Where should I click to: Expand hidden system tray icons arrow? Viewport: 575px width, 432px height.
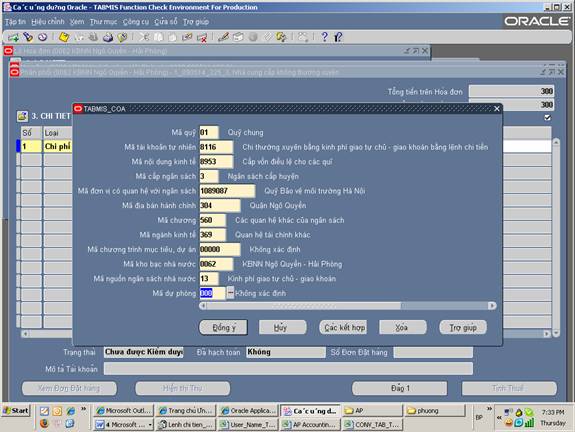[499, 418]
